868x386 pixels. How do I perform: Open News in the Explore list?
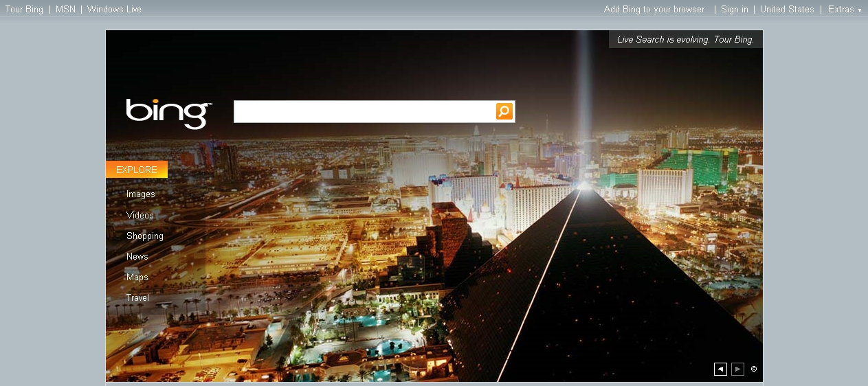137,256
